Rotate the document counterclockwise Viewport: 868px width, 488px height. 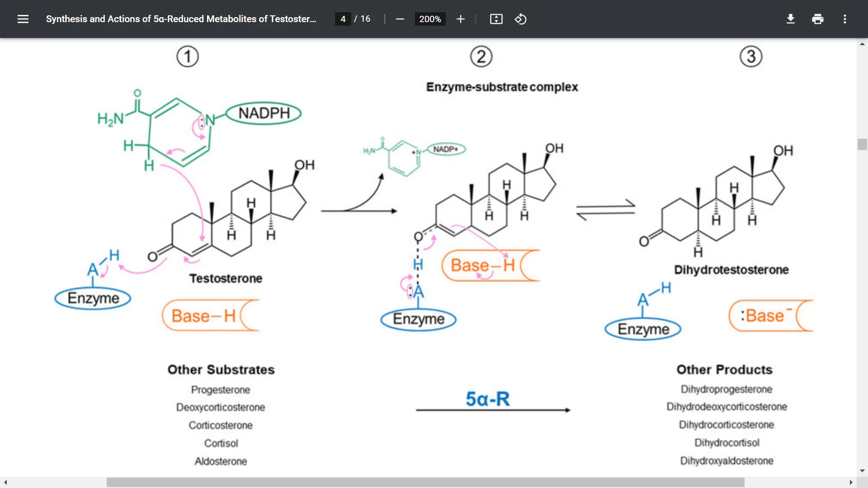[520, 19]
